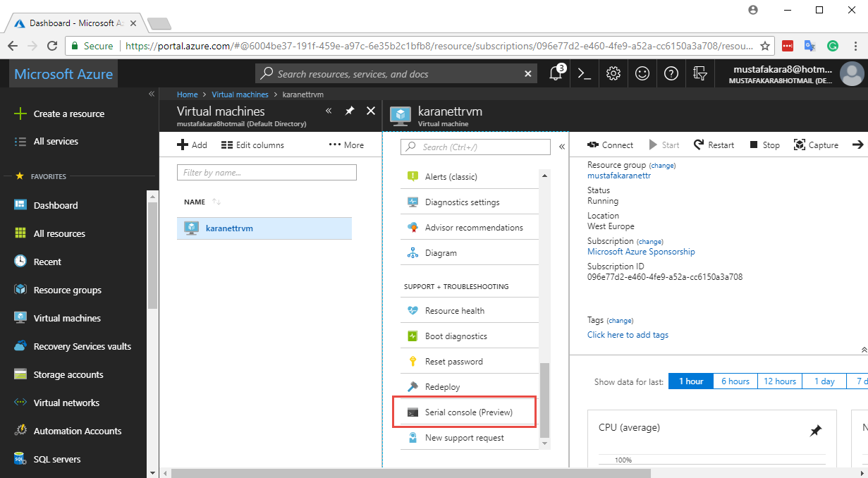Click Connect on VM toolbar
This screenshot has width=868, height=478.
(x=610, y=145)
